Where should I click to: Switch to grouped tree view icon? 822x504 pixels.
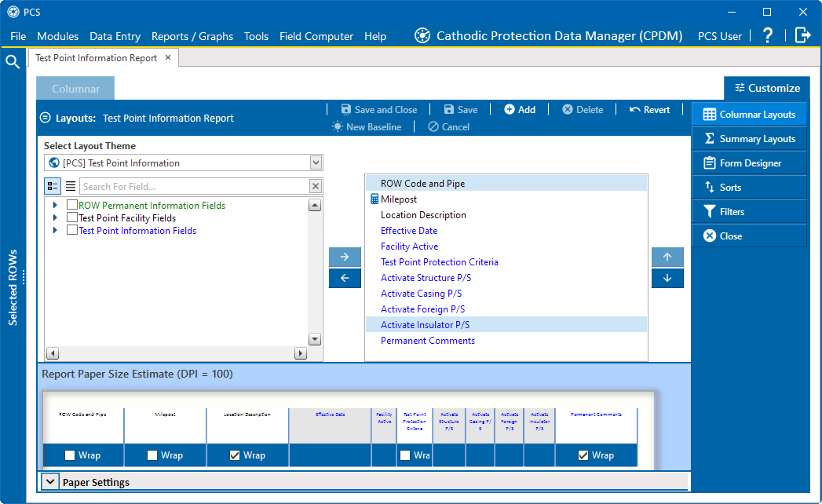[53, 186]
